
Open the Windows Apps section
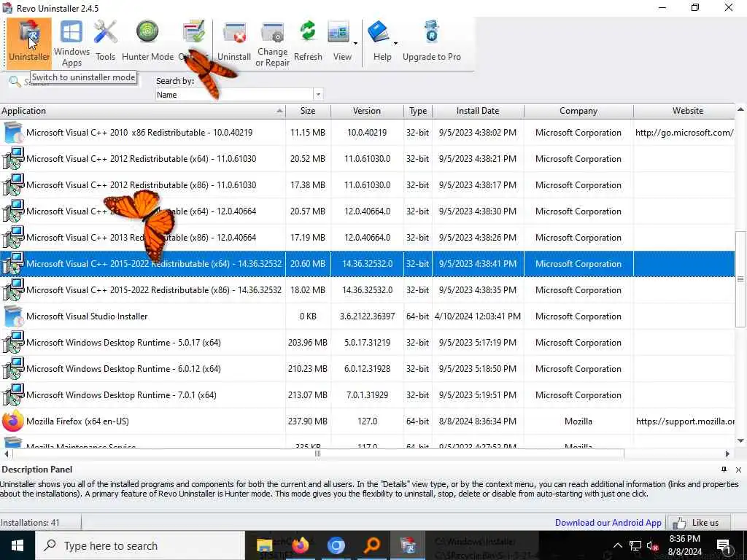(x=71, y=43)
